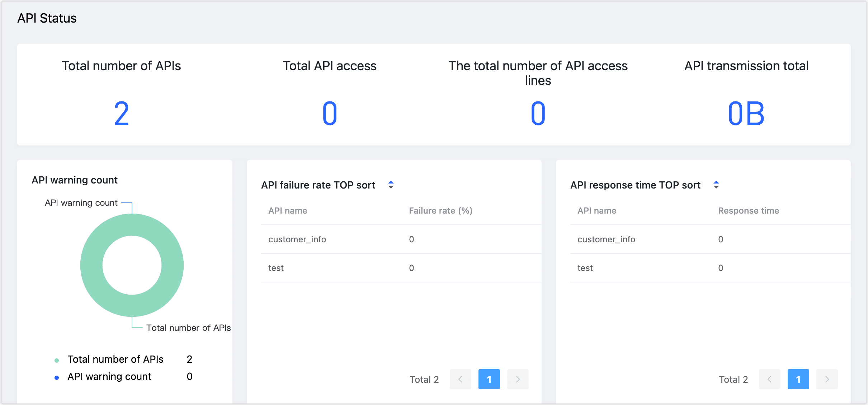Viewport: 868px width, 405px height.
Task: Click the Response time column header
Action: [x=748, y=211]
